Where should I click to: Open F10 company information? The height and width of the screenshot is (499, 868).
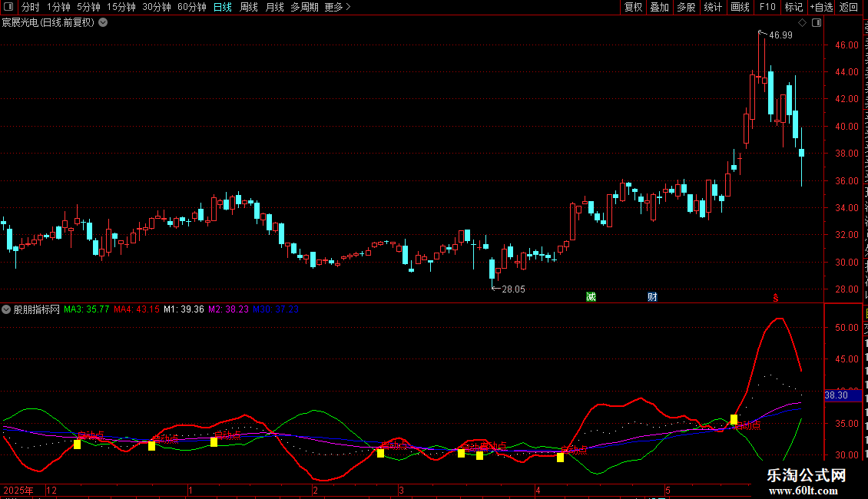click(767, 7)
